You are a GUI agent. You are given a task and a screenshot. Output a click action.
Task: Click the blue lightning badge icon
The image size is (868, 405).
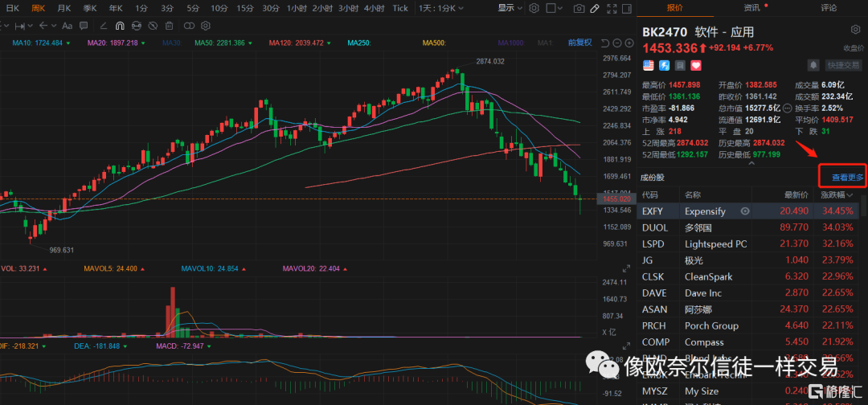tap(665, 65)
